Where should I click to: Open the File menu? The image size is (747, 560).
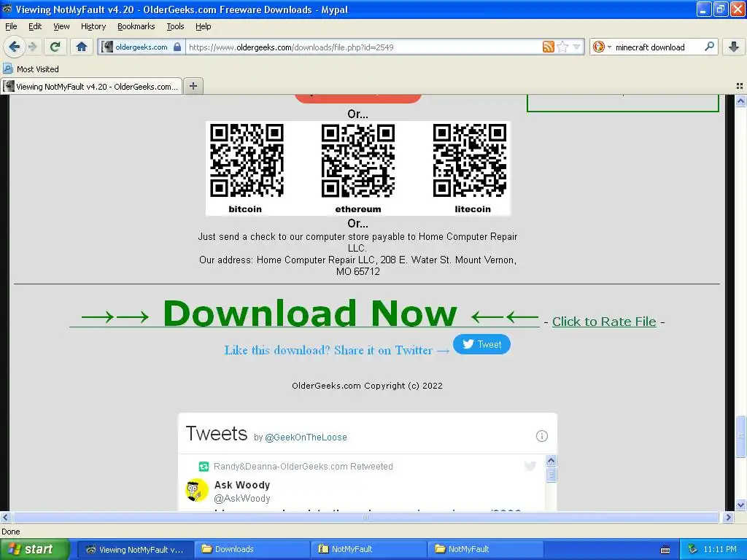tap(11, 26)
